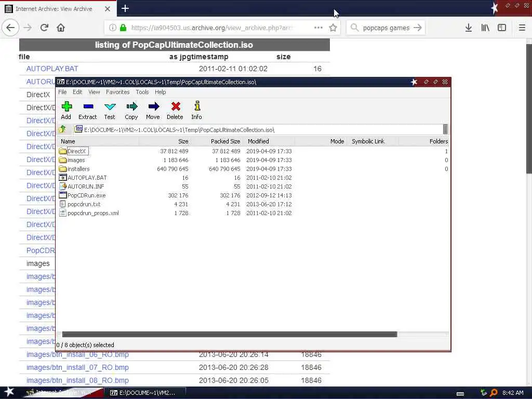
Task: Sort by the Name column header
Action: 98,141
